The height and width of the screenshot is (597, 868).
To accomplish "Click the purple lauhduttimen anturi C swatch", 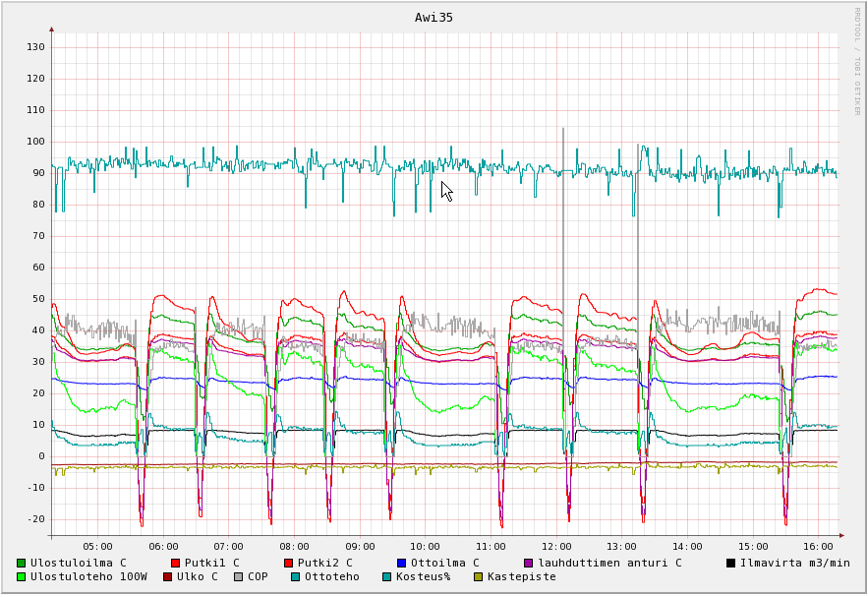I will [x=528, y=563].
